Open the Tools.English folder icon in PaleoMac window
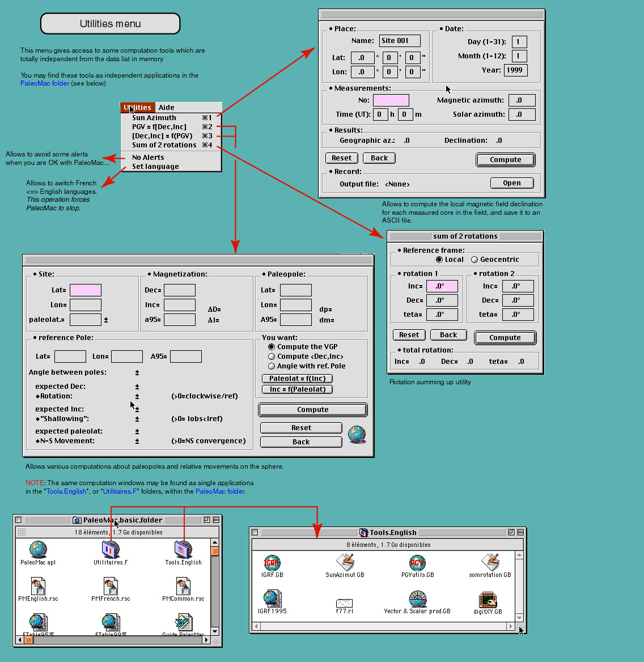The height and width of the screenshot is (662, 644). tap(183, 549)
